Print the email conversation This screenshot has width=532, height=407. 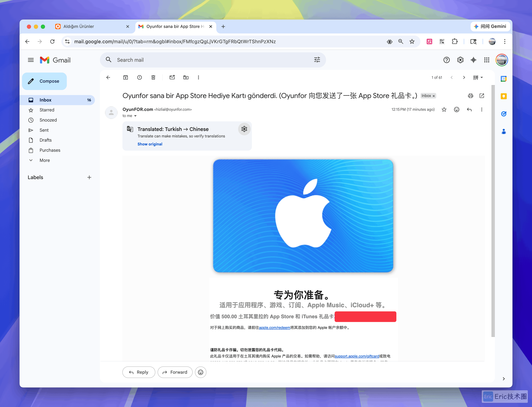[x=470, y=96]
